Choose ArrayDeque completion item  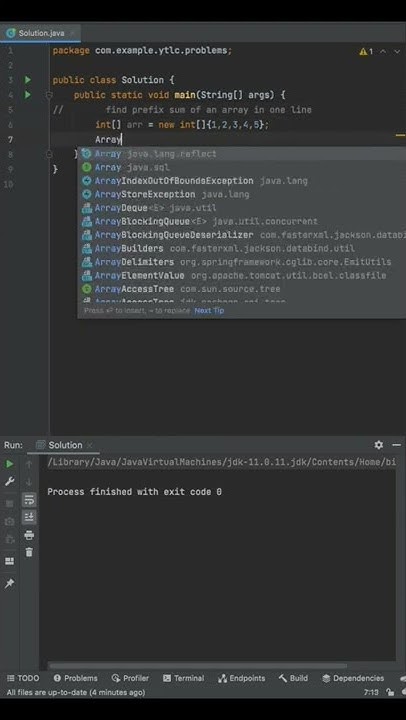(242, 208)
